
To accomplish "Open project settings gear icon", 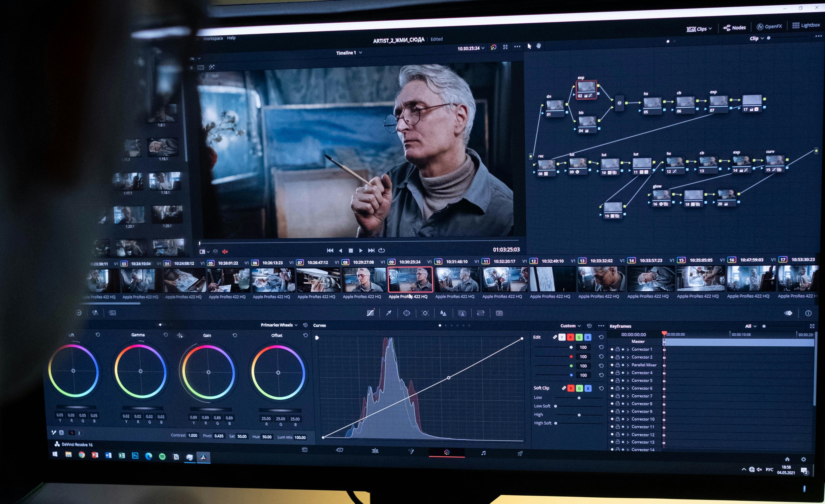I will 803,459.
